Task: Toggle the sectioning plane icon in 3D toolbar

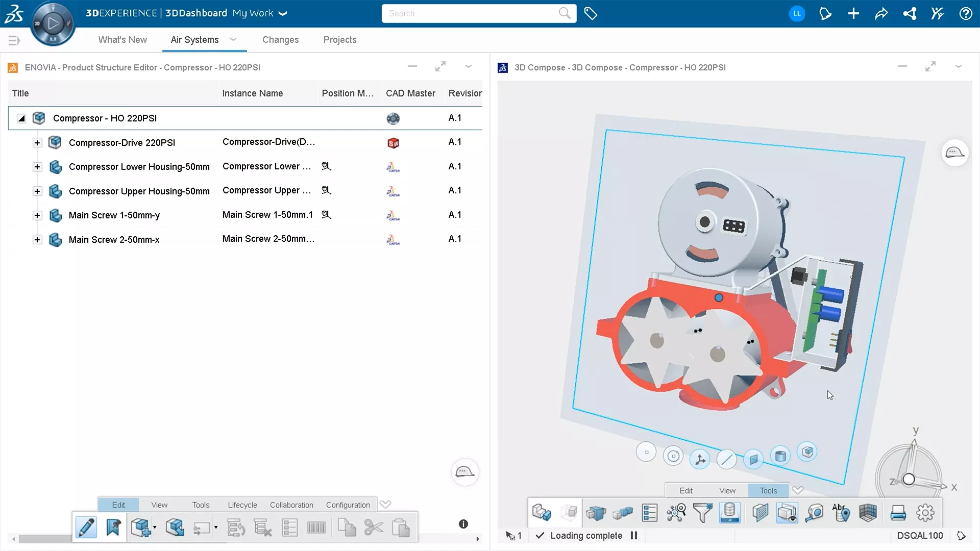Action: pyautogui.click(x=760, y=513)
